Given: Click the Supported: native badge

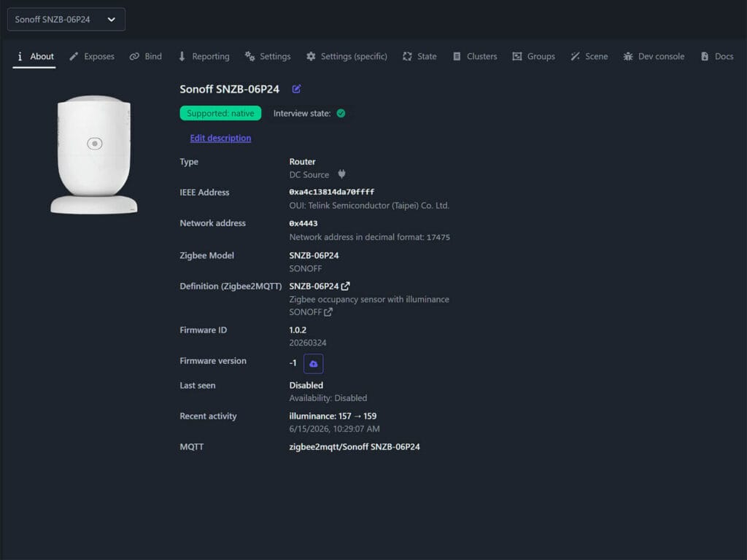Looking at the screenshot, I should click(220, 113).
